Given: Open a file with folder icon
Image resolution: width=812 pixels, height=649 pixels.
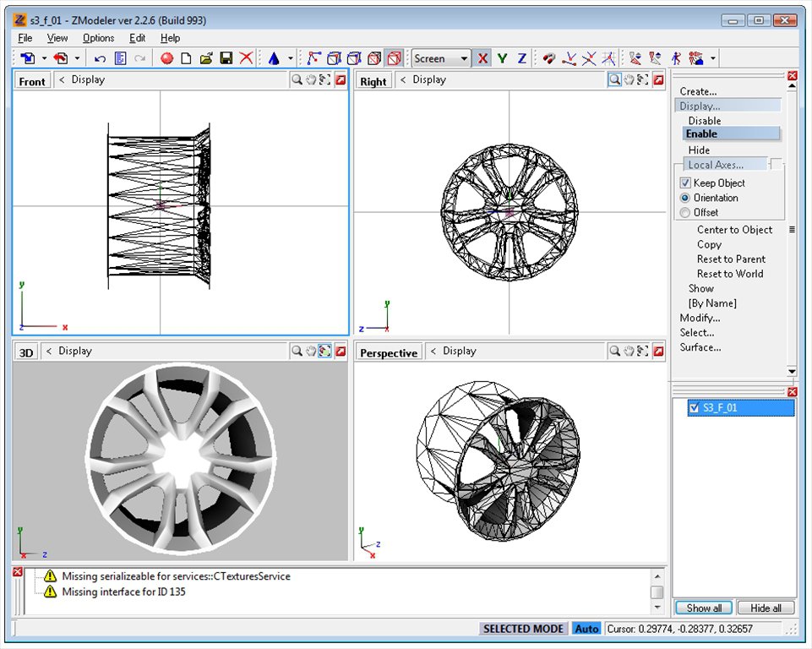Looking at the screenshot, I should 206,58.
